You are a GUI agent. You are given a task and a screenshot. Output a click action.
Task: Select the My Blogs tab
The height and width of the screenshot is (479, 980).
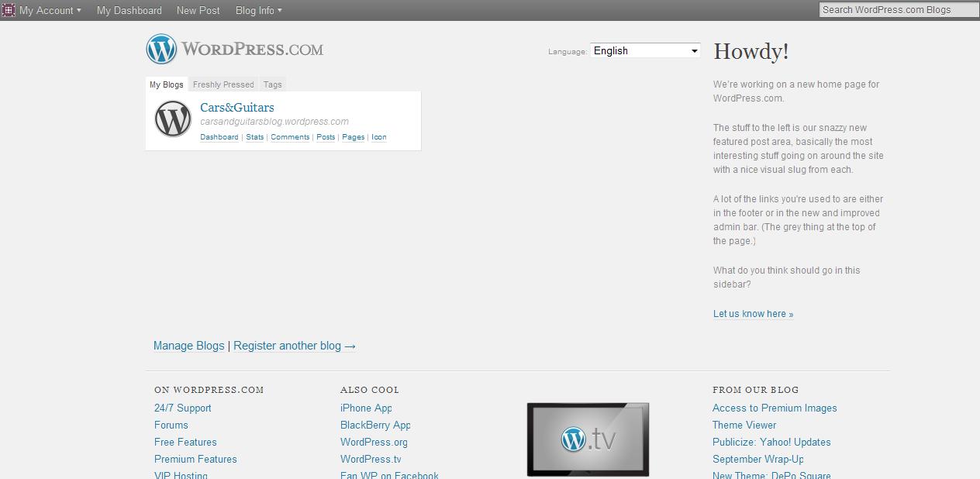(167, 84)
